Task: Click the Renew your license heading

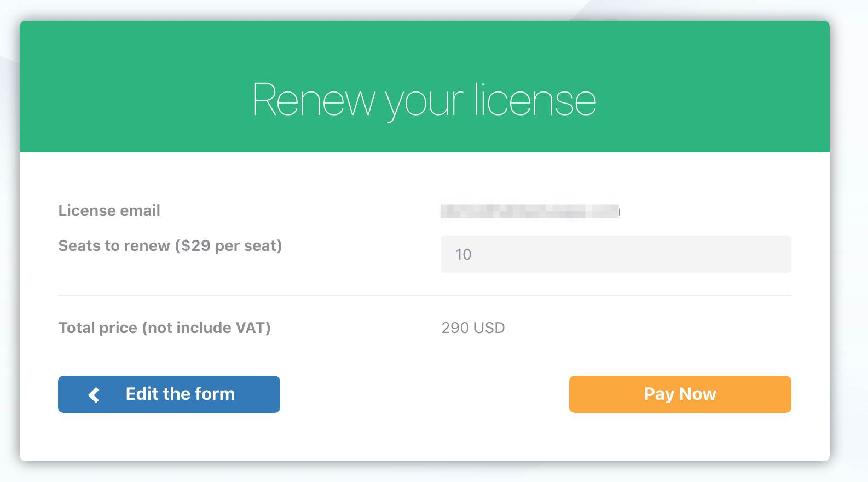Action: [x=424, y=101]
